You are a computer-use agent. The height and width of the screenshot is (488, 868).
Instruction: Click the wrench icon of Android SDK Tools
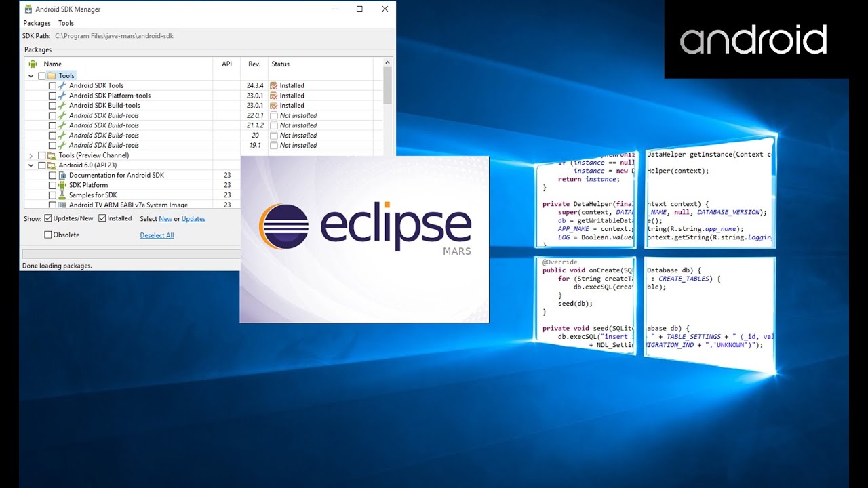pos(62,86)
